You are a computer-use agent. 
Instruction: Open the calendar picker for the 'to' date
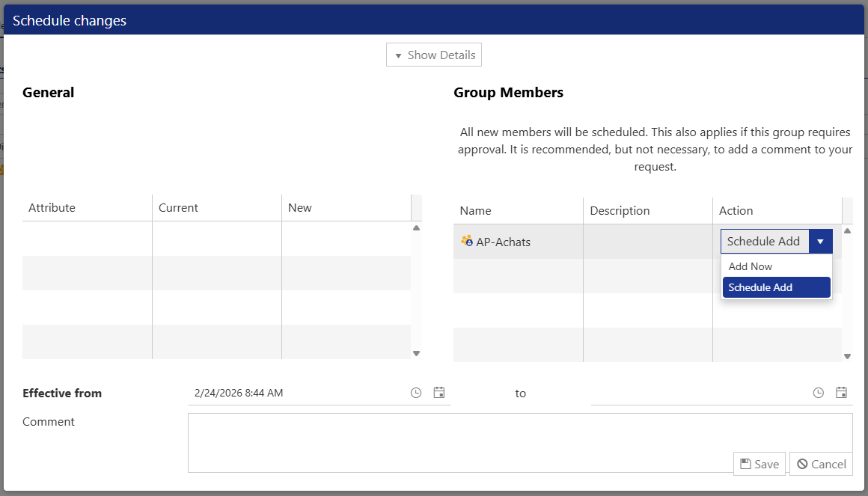[x=842, y=393]
